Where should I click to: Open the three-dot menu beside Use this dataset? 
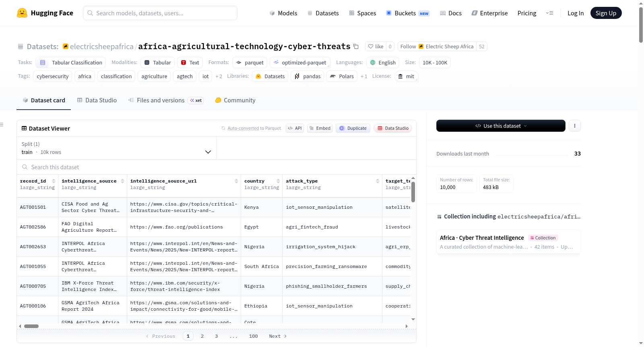click(x=575, y=126)
